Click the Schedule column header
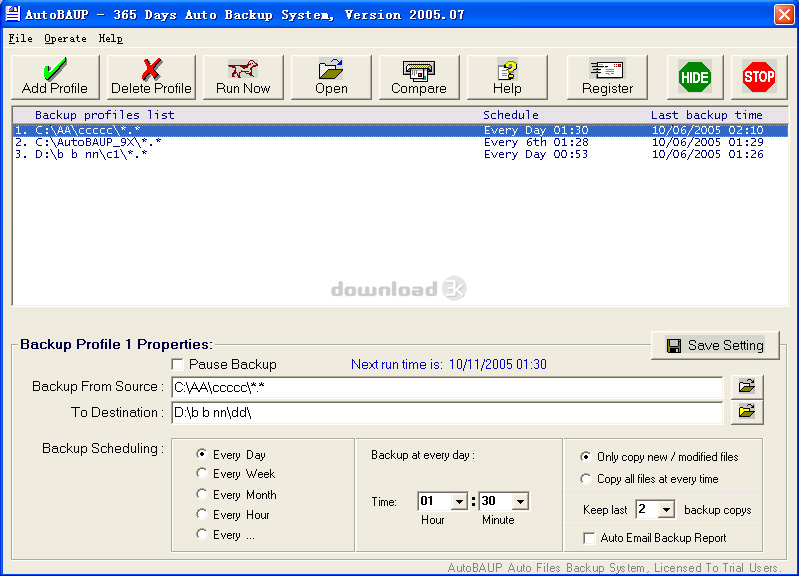This screenshot has height=576, width=799. (511, 115)
